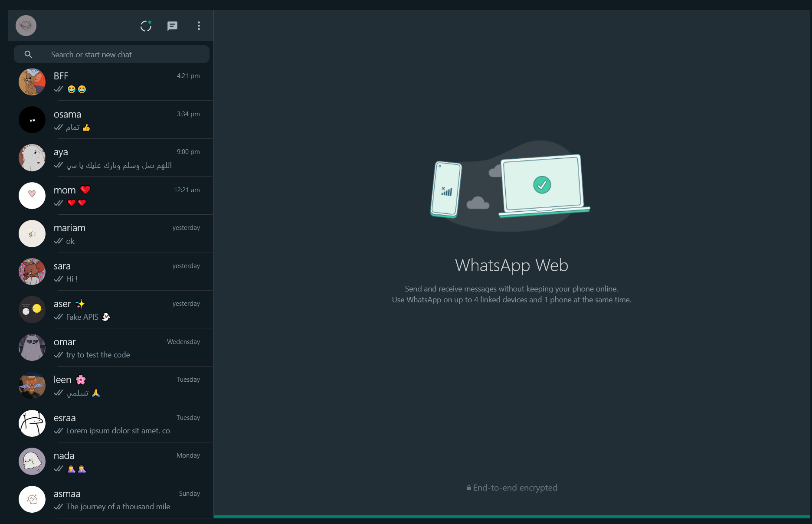
Task: Select the osama chat name
Action: pos(67,114)
